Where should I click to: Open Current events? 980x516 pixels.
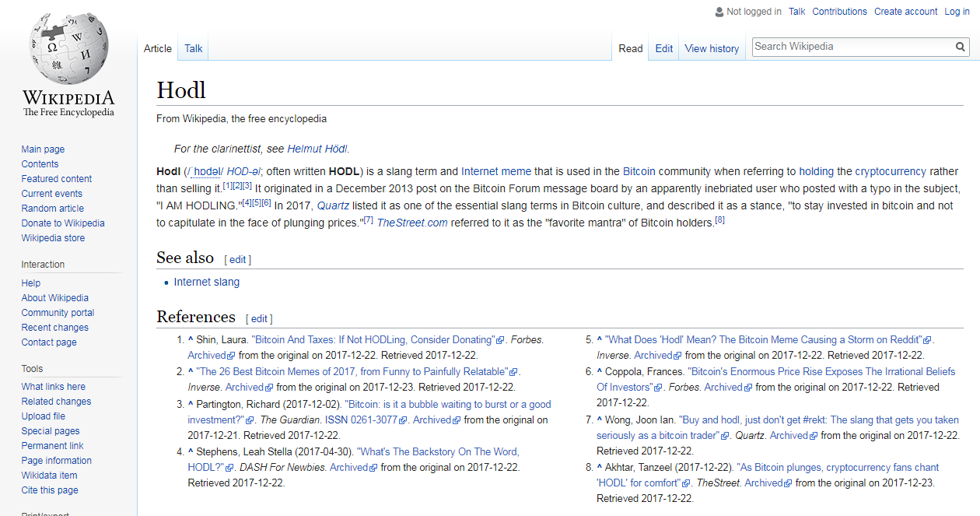[52, 194]
